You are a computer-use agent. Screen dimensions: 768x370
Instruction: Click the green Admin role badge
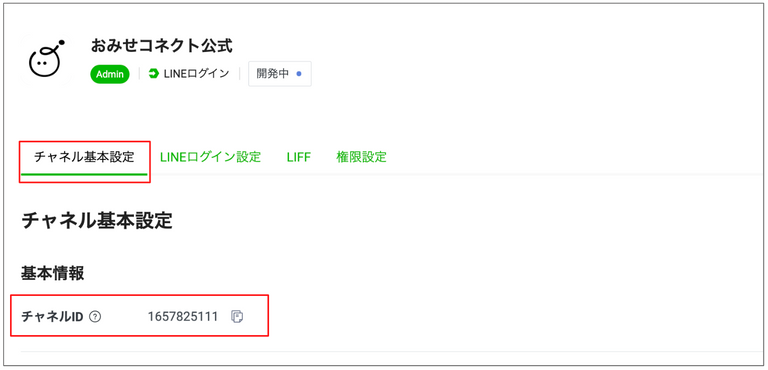click(110, 74)
